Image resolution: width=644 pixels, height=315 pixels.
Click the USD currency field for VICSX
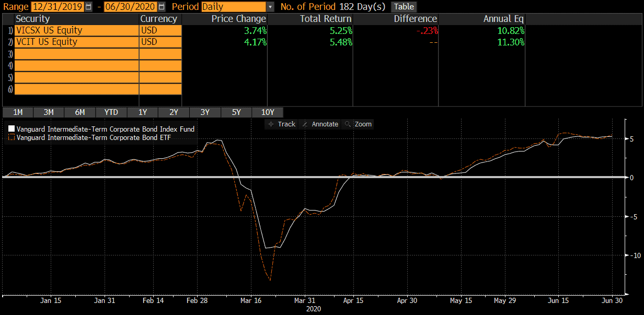pos(160,30)
